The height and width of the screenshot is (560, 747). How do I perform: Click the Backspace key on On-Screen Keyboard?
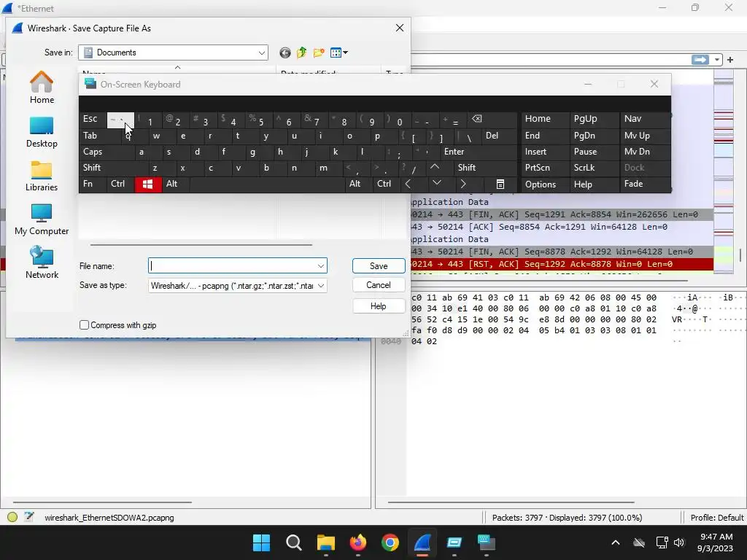pos(476,119)
